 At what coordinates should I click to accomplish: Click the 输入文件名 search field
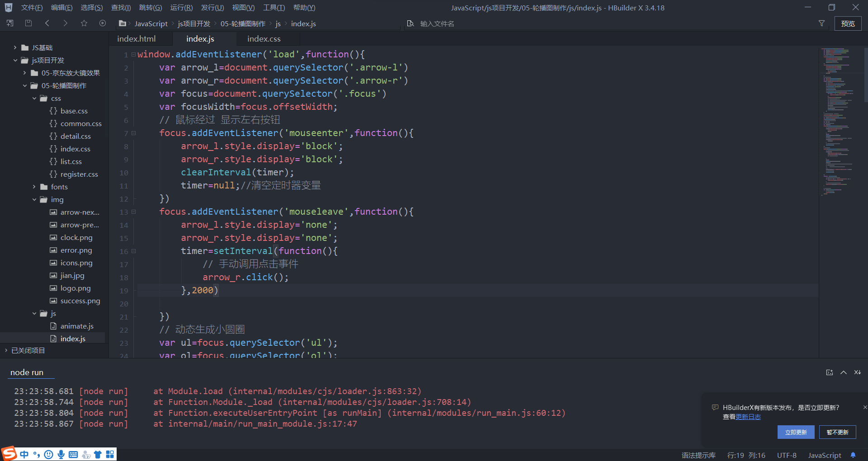coord(452,23)
